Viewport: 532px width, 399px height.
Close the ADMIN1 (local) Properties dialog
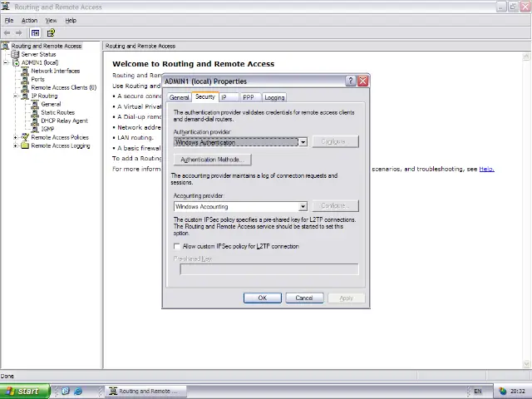pyautogui.click(x=362, y=81)
